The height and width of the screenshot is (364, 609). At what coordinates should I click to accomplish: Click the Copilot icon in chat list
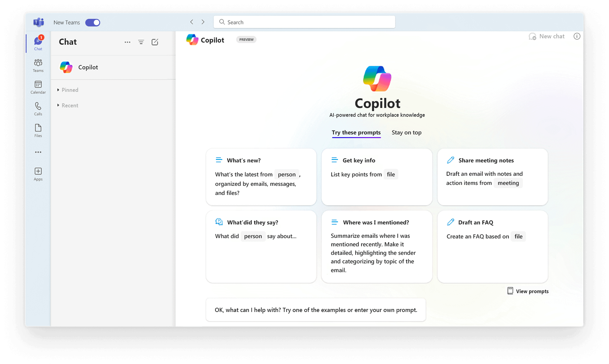pos(67,67)
